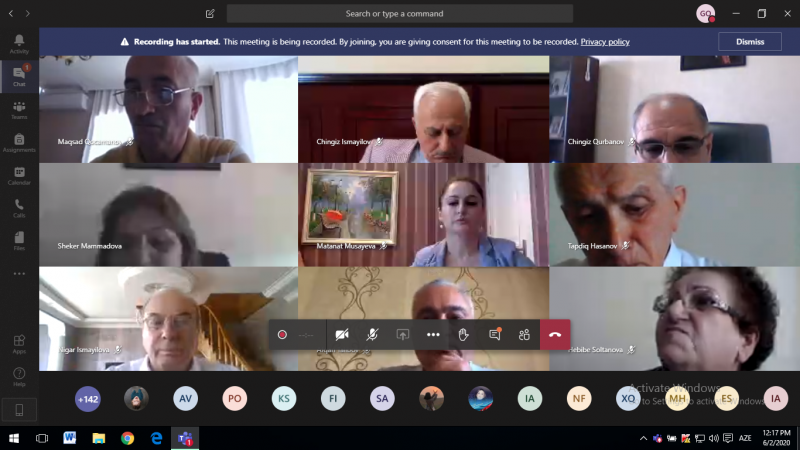Open the Apps store in sidebar

tap(19, 344)
